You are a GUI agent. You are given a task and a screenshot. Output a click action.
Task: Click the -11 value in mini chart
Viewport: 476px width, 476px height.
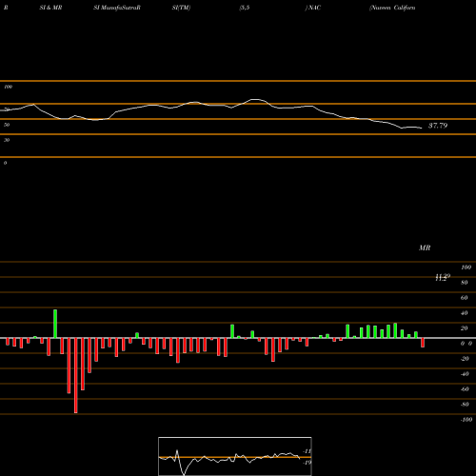(x=307, y=451)
